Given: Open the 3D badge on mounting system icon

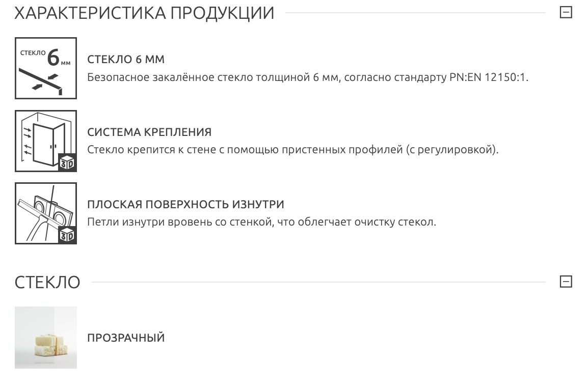Looking at the screenshot, I should (x=67, y=163).
